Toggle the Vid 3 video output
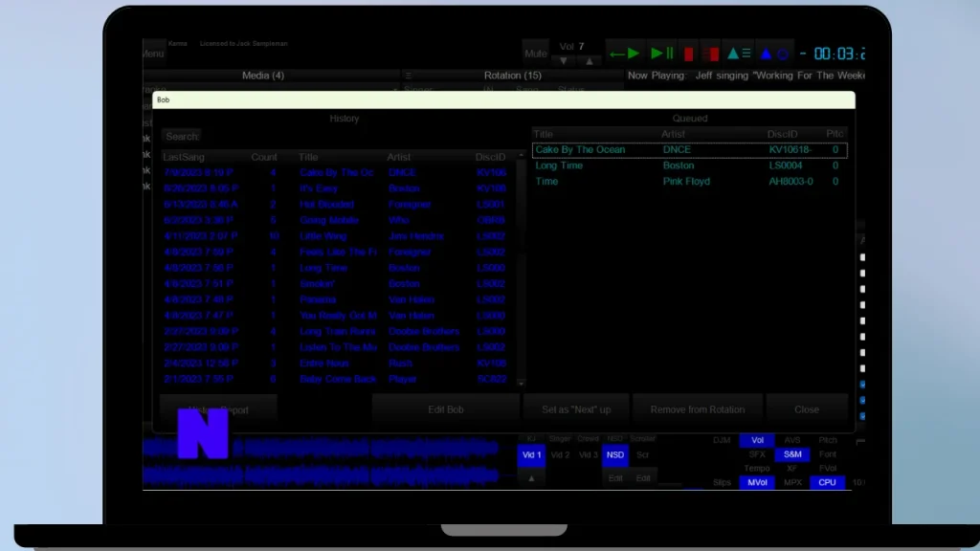 coord(589,454)
